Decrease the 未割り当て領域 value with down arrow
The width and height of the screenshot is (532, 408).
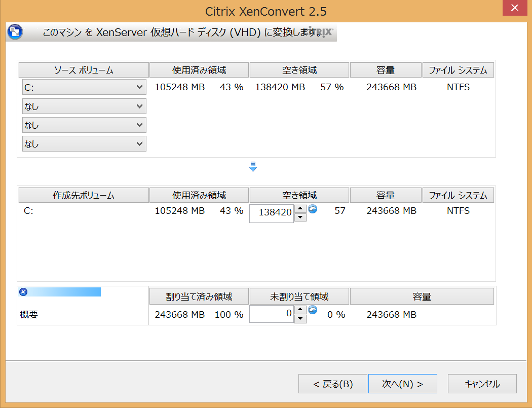pos(300,319)
